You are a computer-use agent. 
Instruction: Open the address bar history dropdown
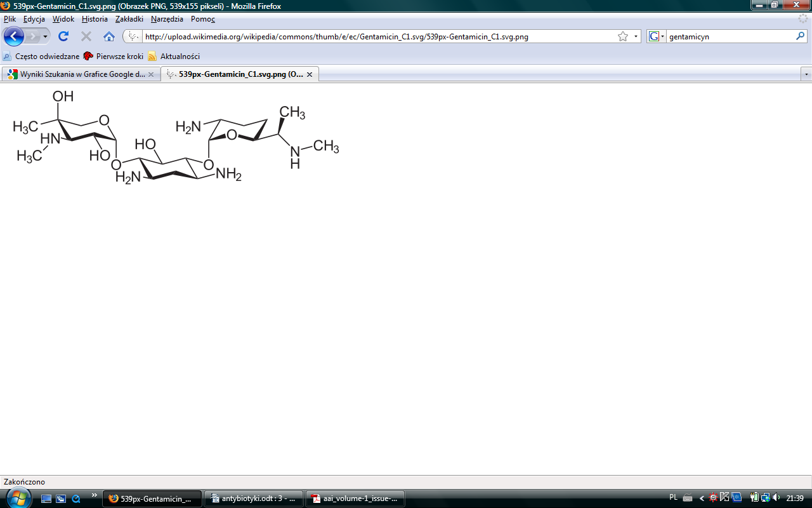636,37
